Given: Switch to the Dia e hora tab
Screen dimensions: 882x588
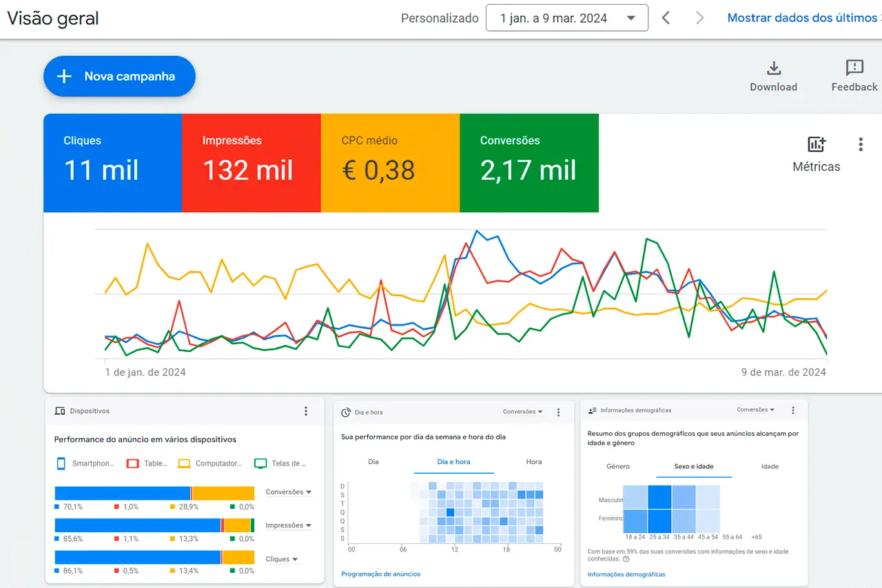Looking at the screenshot, I should [x=454, y=462].
